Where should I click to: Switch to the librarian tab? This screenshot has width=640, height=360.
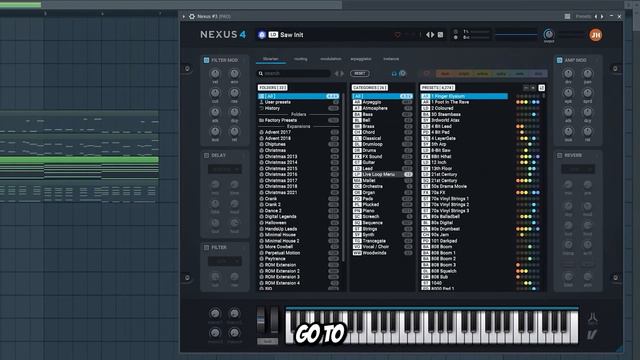271,59
